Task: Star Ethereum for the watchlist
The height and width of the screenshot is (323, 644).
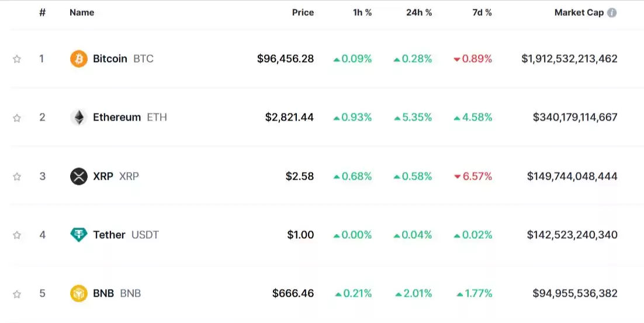Action: tap(17, 118)
